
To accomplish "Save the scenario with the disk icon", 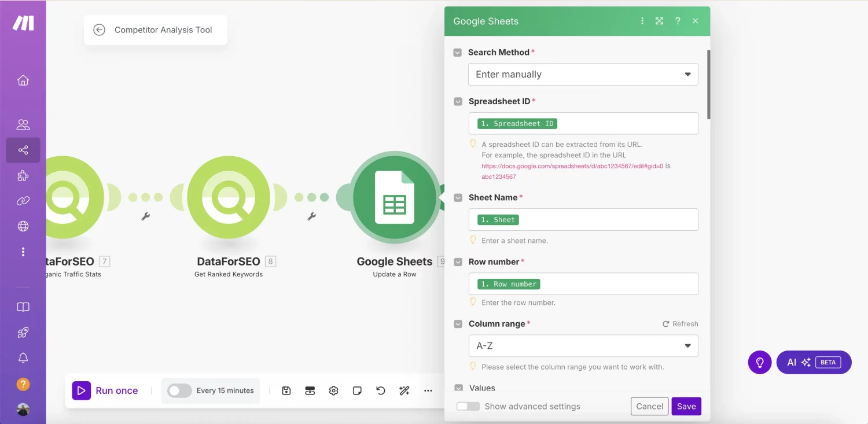I will coord(286,390).
